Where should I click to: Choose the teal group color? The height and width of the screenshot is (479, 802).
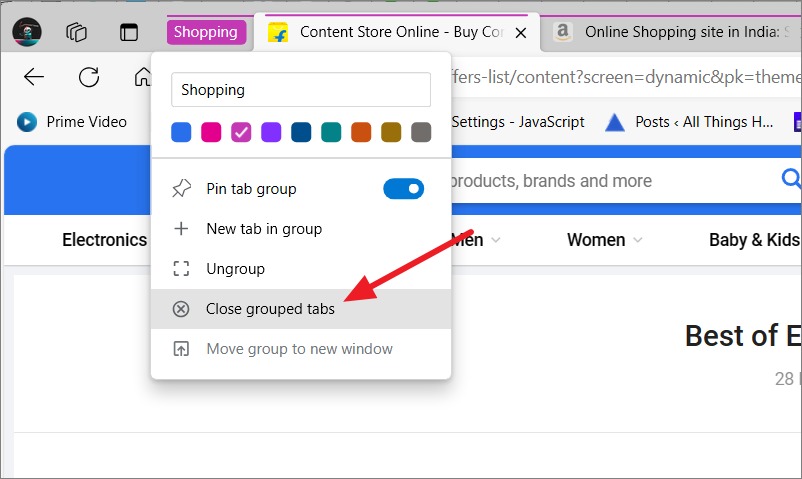coord(331,132)
